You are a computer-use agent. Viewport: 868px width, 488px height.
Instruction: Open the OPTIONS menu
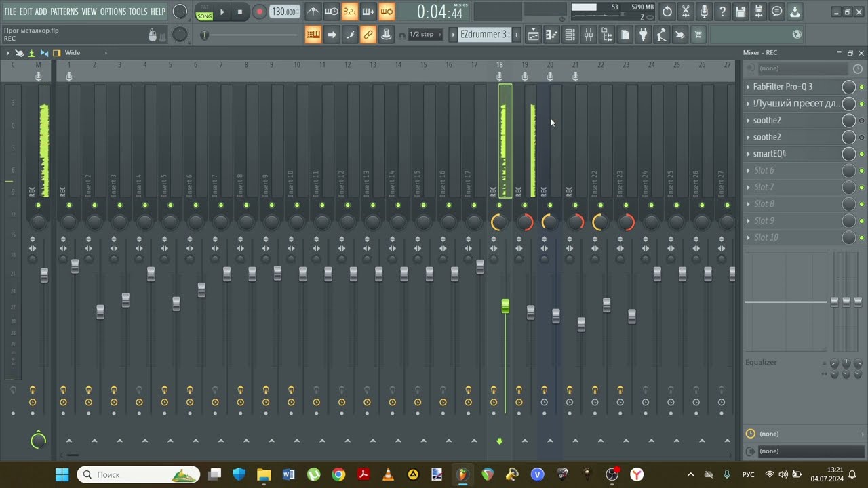click(x=113, y=12)
